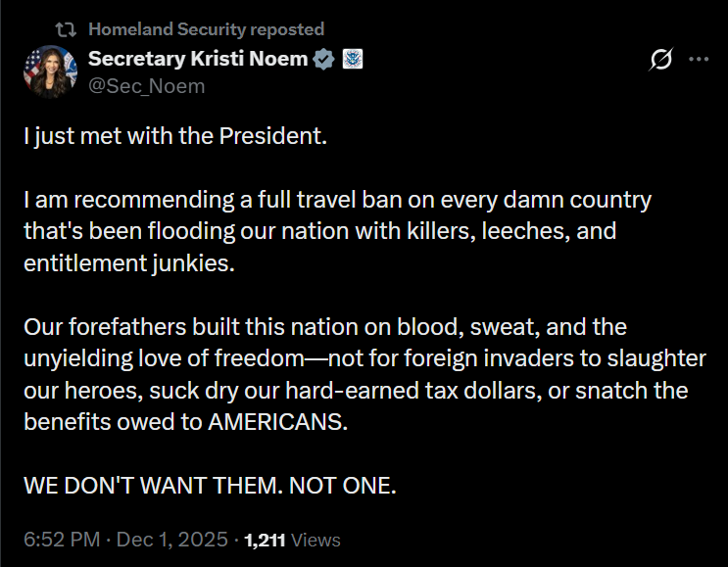Click the Secretary Kristi Noem display name
The width and height of the screenshot is (728, 567).
(199, 59)
